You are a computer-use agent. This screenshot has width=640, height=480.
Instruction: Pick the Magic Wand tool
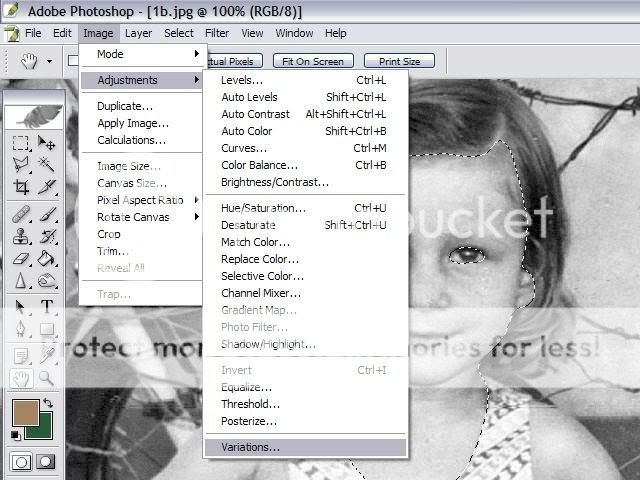click(46, 164)
